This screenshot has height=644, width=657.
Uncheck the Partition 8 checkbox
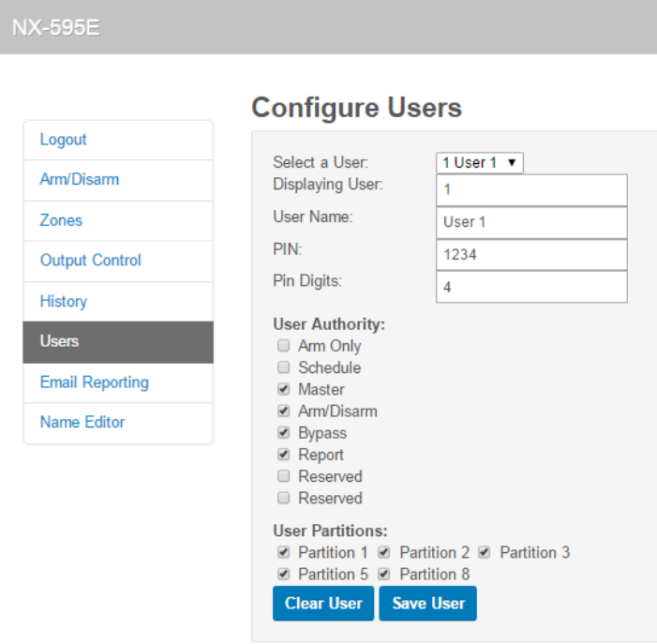click(x=384, y=574)
